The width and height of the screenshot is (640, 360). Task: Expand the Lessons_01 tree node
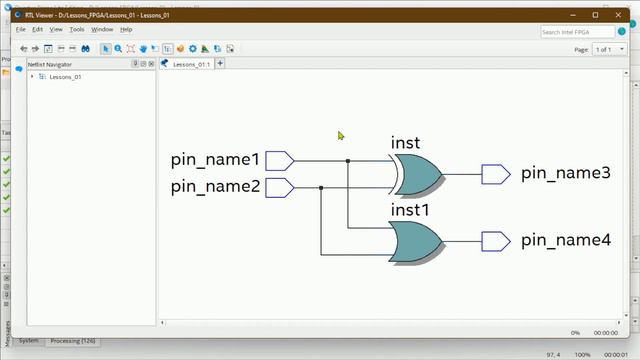click(32, 76)
